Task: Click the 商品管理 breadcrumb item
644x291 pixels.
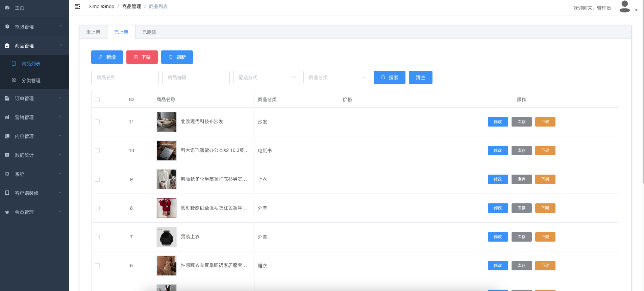Action: pyautogui.click(x=131, y=6)
